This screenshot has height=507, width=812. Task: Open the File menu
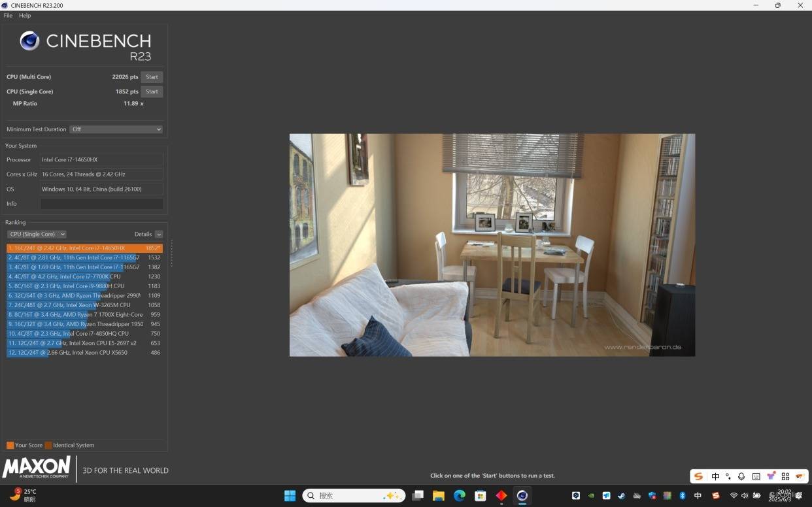[8, 16]
